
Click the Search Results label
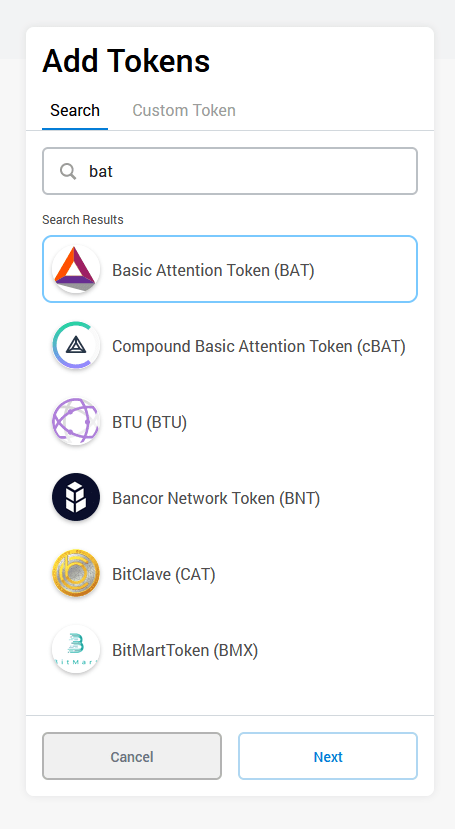click(x=83, y=219)
